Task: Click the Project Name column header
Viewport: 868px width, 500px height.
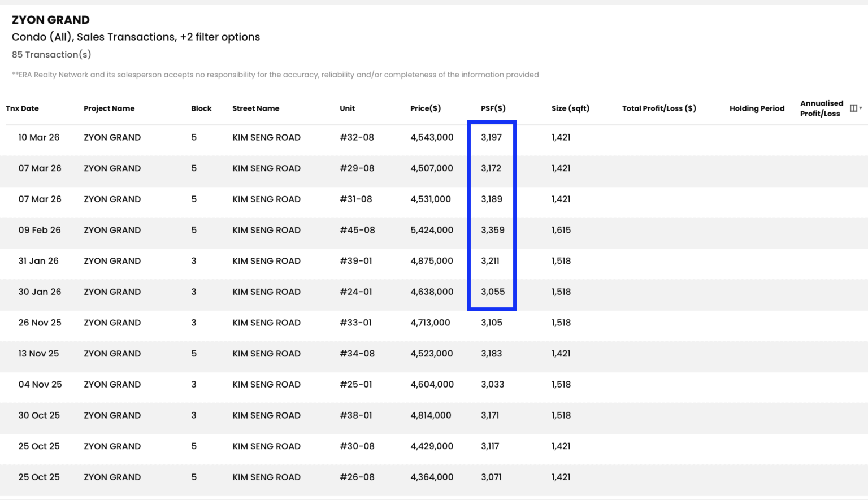Action: coord(109,108)
